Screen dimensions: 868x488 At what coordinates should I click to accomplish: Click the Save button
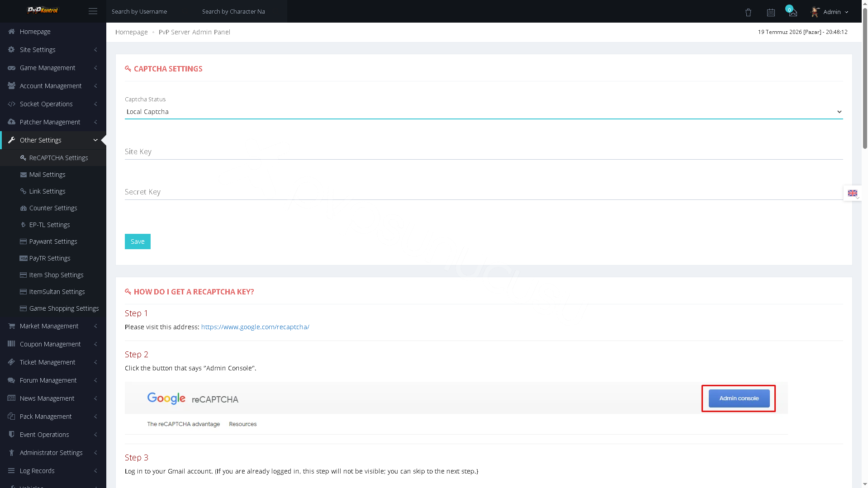tap(138, 242)
